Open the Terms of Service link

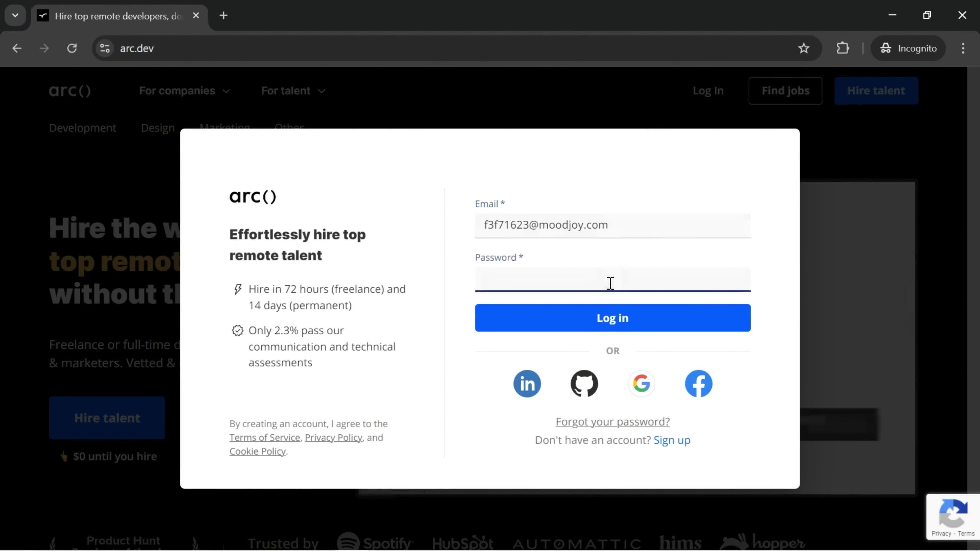[264, 437]
